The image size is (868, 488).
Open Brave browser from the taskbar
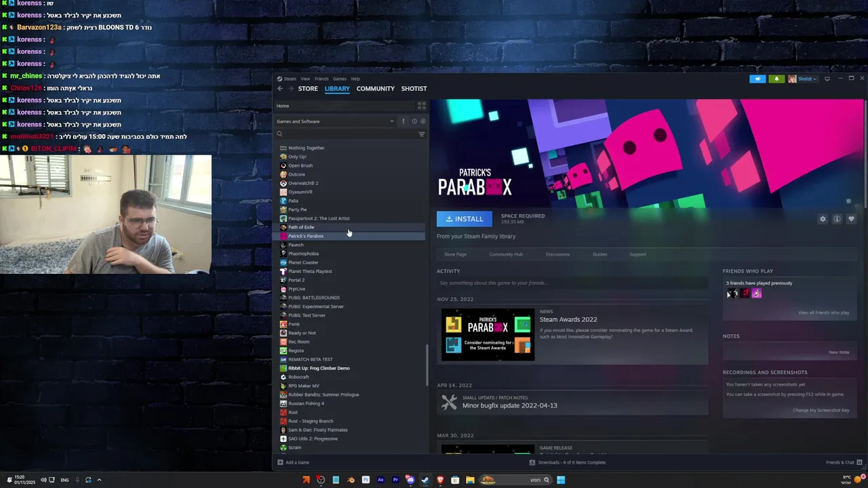[440, 480]
